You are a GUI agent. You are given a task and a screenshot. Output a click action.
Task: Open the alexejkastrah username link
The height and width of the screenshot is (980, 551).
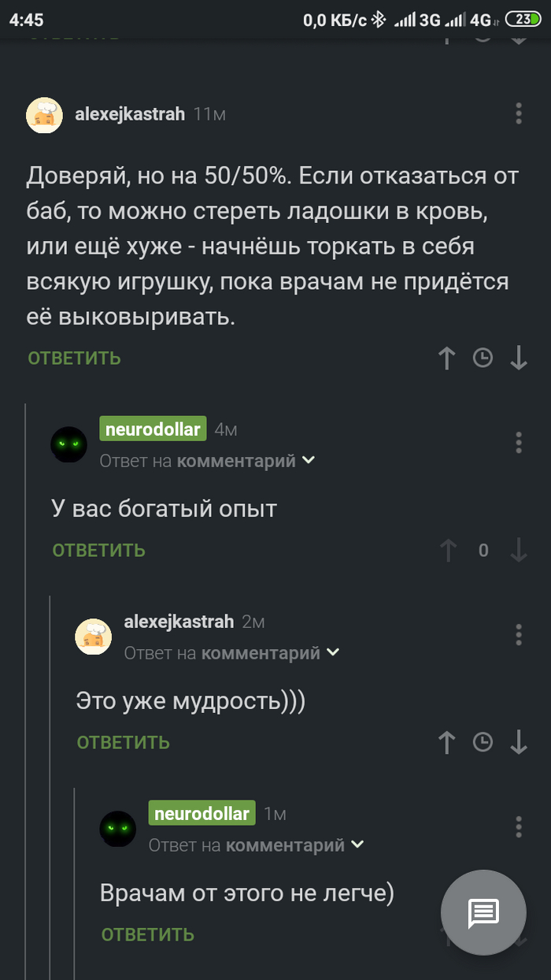[129, 113]
